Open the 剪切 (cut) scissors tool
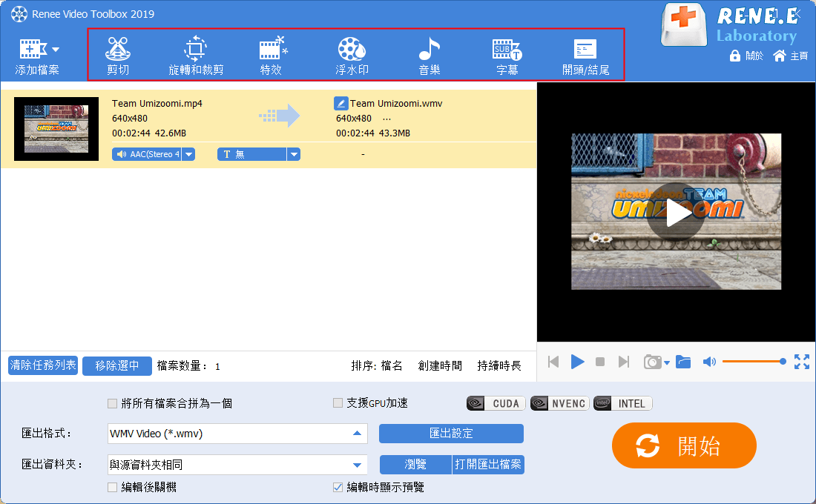Screen dimensions: 816x504 click(118, 56)
